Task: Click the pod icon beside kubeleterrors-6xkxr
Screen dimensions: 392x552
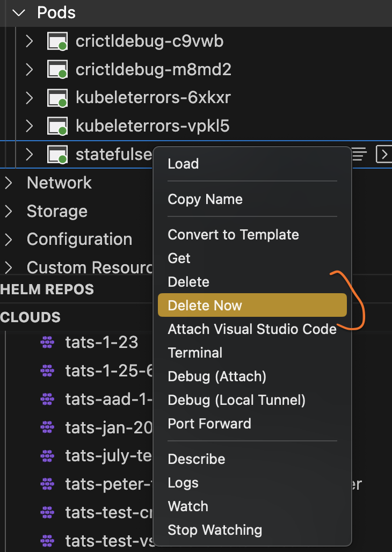Action: pyautogui.click(x=57, y=98)
